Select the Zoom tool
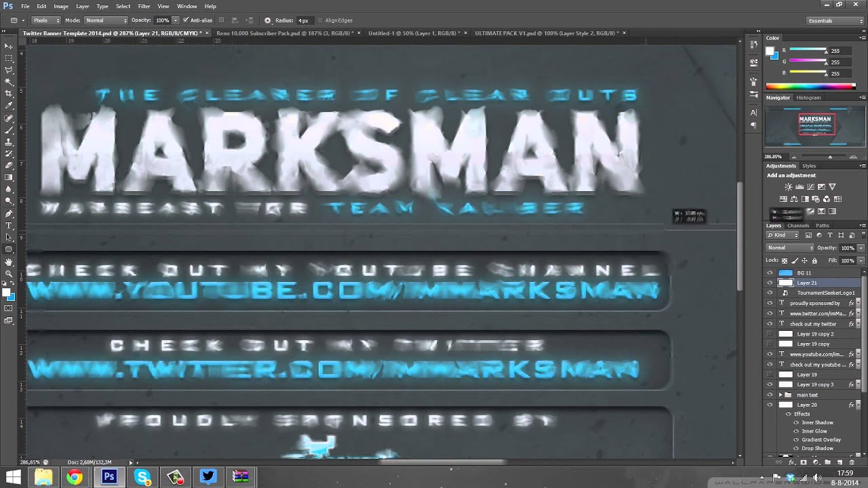This screenshot has width=868, height=488. tap(9, 273)
